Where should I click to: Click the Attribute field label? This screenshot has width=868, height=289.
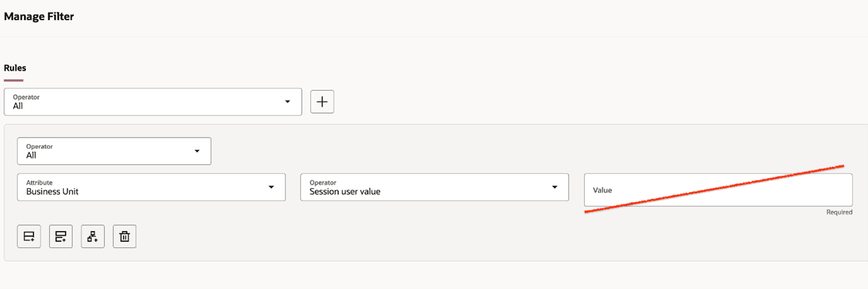tap(39, 182)
